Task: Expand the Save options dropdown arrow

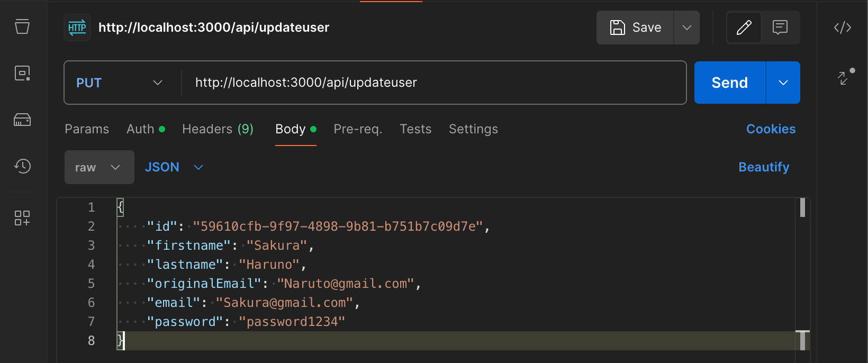Action: pos(687,28)
